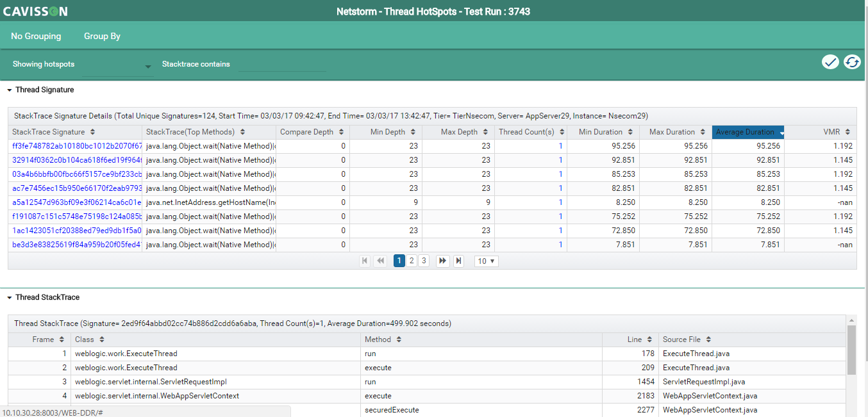Click thread count link in ff3fe748782ab row
Image resolution: width=868 pixels, height=417 pixels.
pyautogui.click(x=561, y=146)
